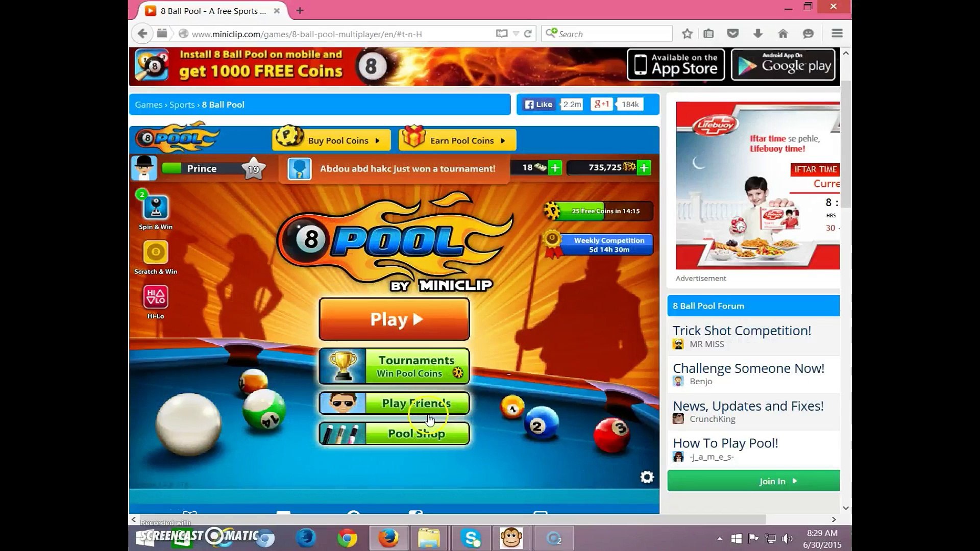Open Spin & Win wheel icon
The height and width of the screenshot is (551, 980).
(156, 208)
